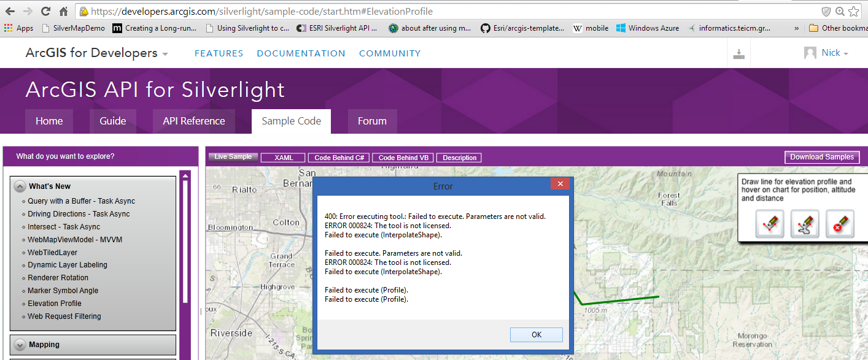Click the Download Samples button

click(x=822, y=157)
